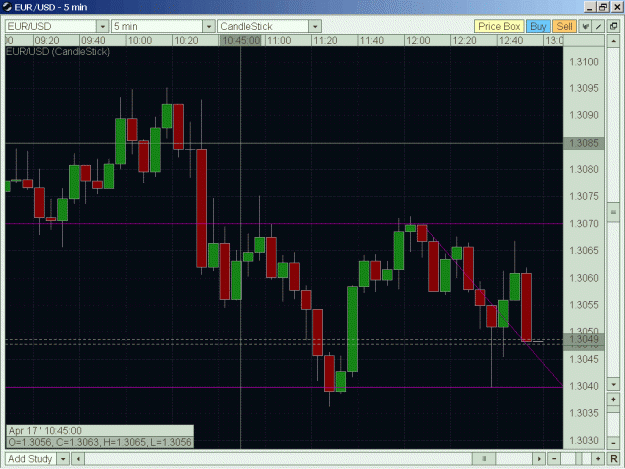
Task: Click the up arrow of the price scale scrollbar
Action: point(613,41)
